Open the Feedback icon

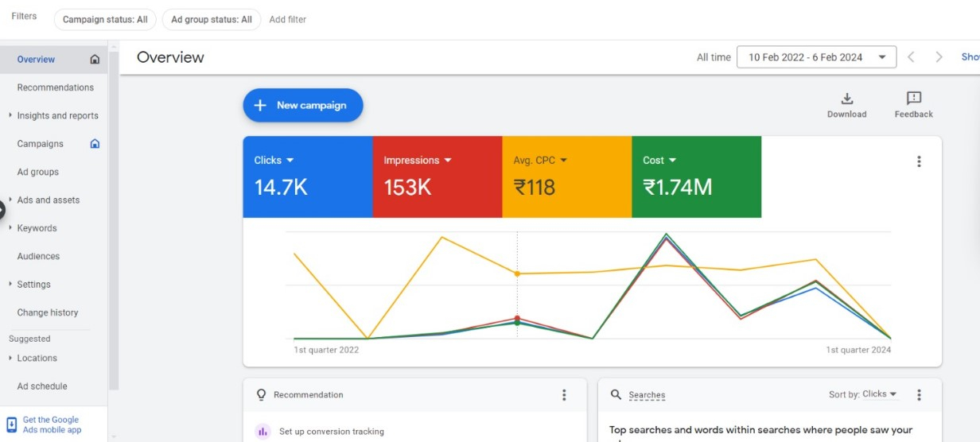[x=913, y=99]
